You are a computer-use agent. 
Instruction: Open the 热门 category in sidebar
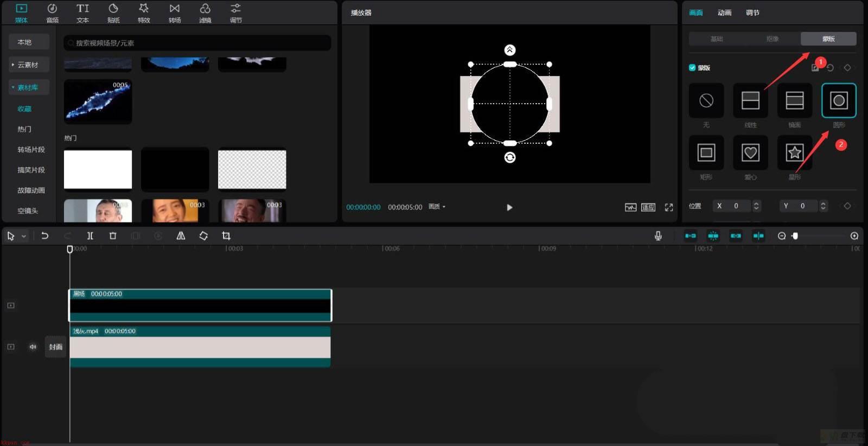pos(24,129)
